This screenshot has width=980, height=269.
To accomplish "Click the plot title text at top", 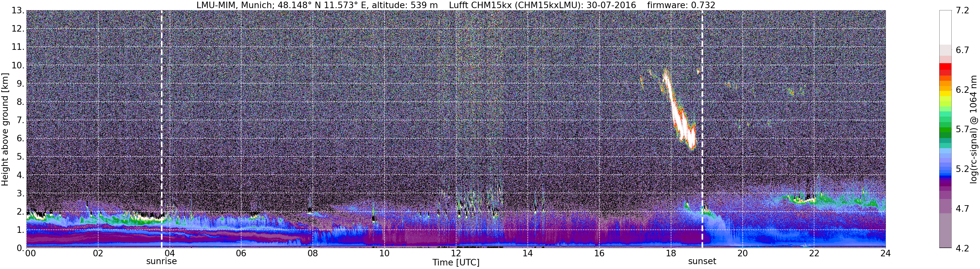I will [456, 5].
